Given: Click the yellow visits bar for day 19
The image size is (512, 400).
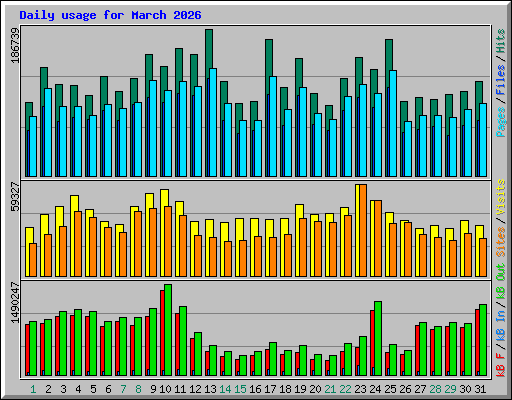Looking at the screenshot, I should 299,211.
